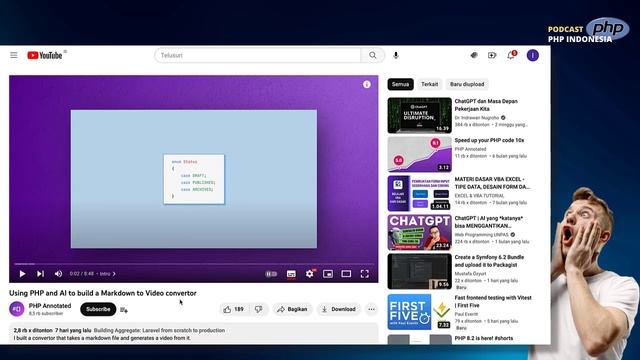Click 'Mustafa Ozyurt' channel name
Image resolution: width=640 pixels, height=360 pixels.
click(x=470, y=273)
